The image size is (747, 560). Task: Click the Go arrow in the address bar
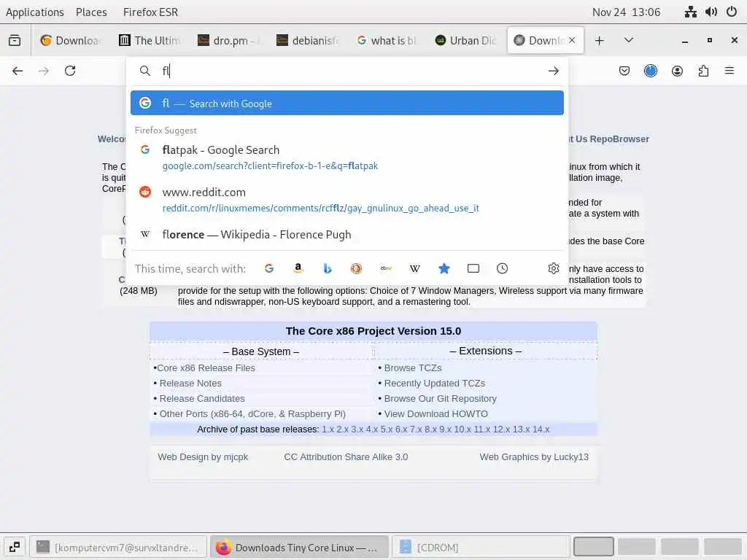tap(553, 71)
